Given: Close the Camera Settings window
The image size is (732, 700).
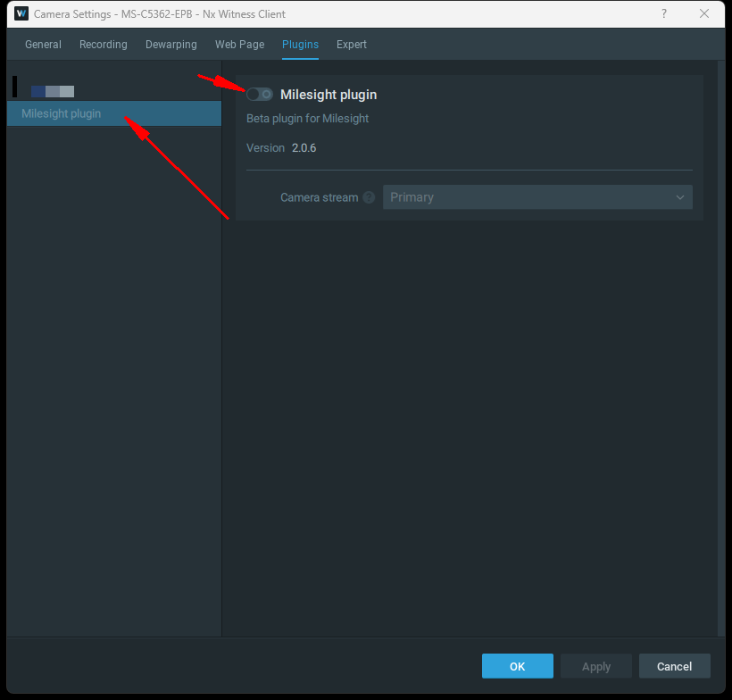Looking at the screenshot, I should click(704, 14).
